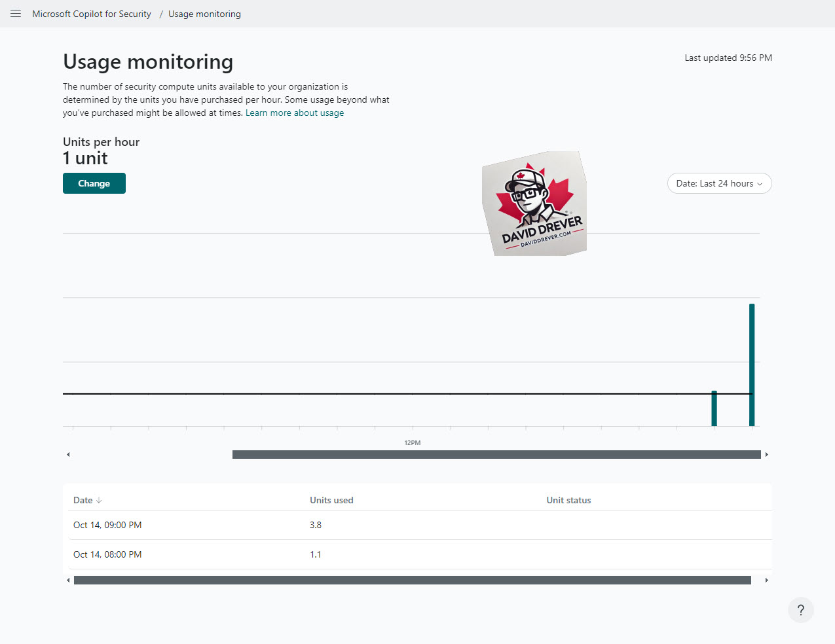Click the 1 unit value text

click(85, 158)
